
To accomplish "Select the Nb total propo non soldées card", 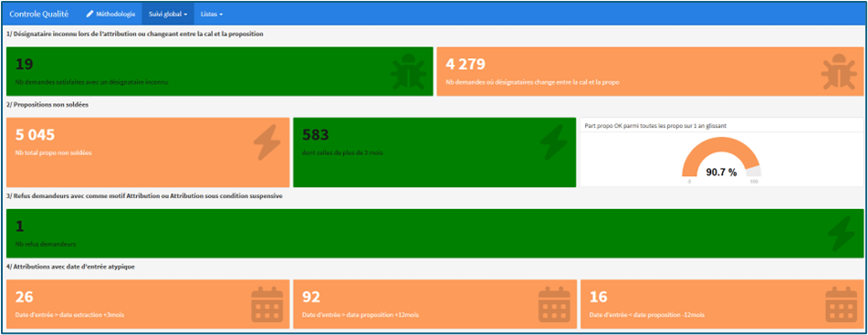I will point(148,152).
